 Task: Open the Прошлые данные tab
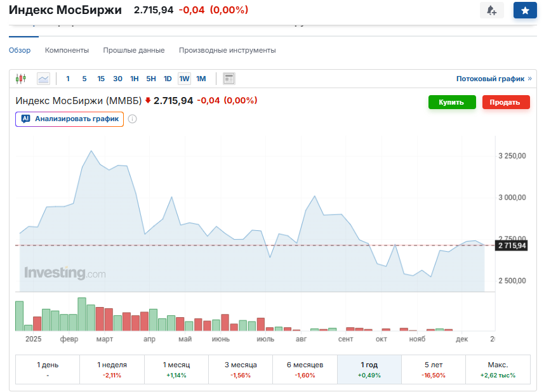point(134,50)
